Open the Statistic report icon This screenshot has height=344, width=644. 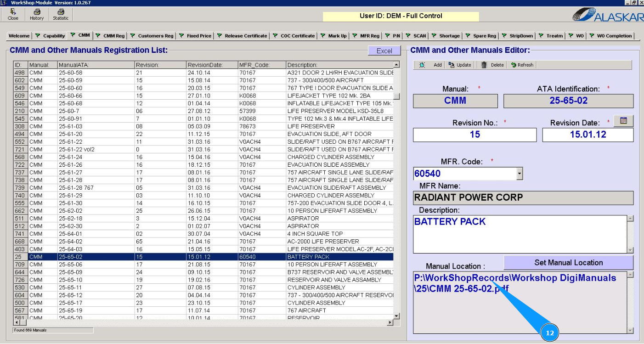click(61, 12)
